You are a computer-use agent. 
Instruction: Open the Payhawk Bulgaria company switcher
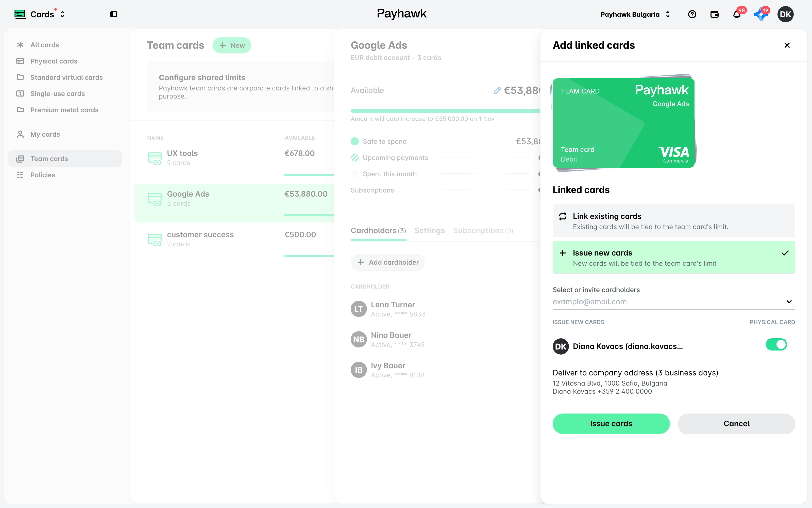pyautogui.click(x=635, y=14)
